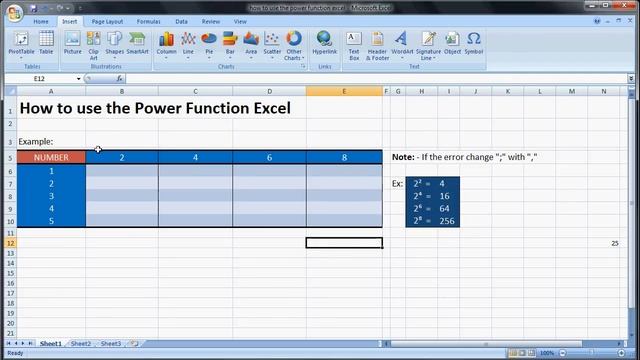
Task: Click in the formula bar input
Action: coord(376,78)
